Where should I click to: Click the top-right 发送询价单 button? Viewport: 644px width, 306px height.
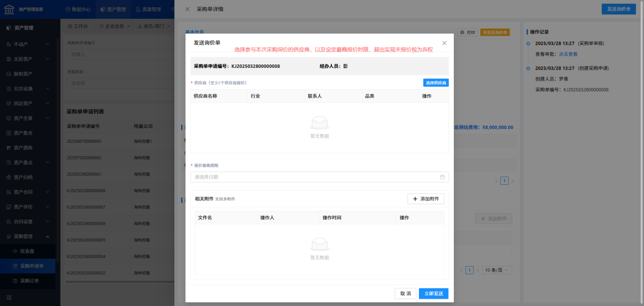tap(619, 9)
